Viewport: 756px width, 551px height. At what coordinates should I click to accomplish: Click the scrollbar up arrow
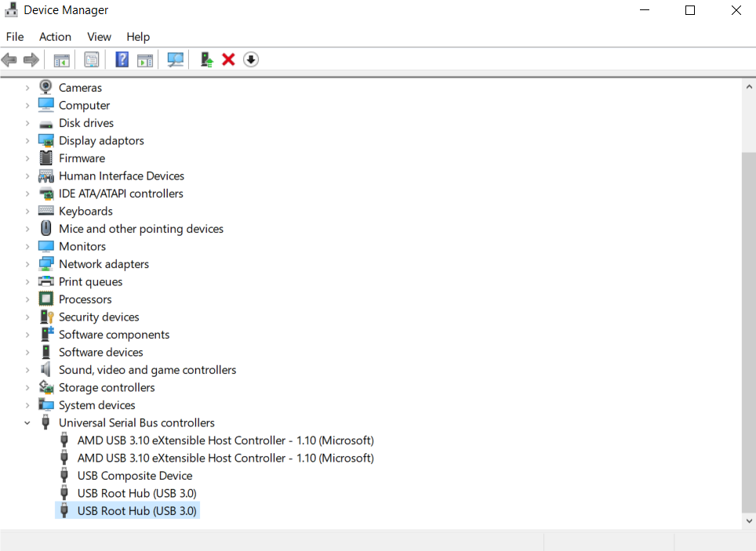pos(748,87)
